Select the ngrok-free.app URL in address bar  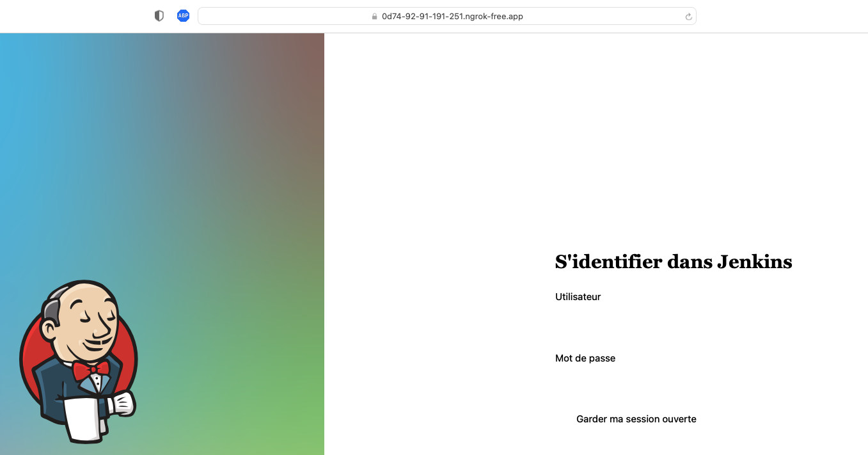click(x=452, y=17)
